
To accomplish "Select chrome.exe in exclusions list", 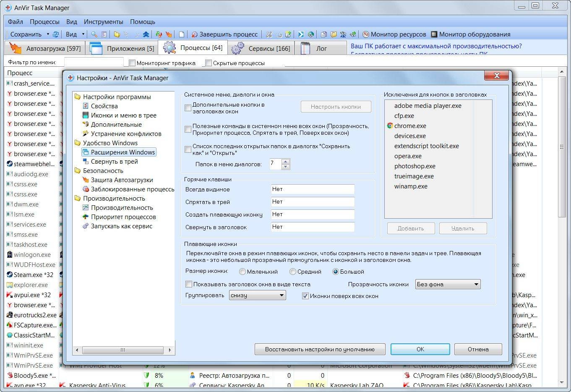I will tap(410, 126).
